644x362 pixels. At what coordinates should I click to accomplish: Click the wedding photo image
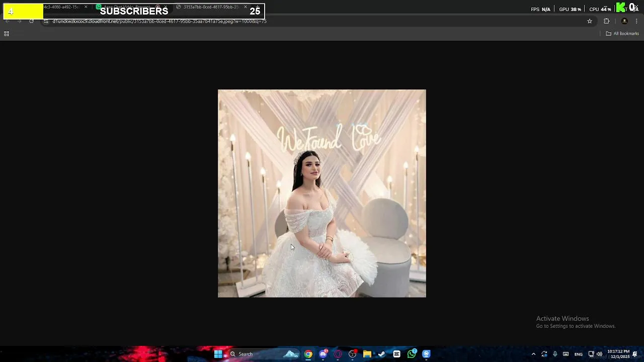tap(322, 194)
